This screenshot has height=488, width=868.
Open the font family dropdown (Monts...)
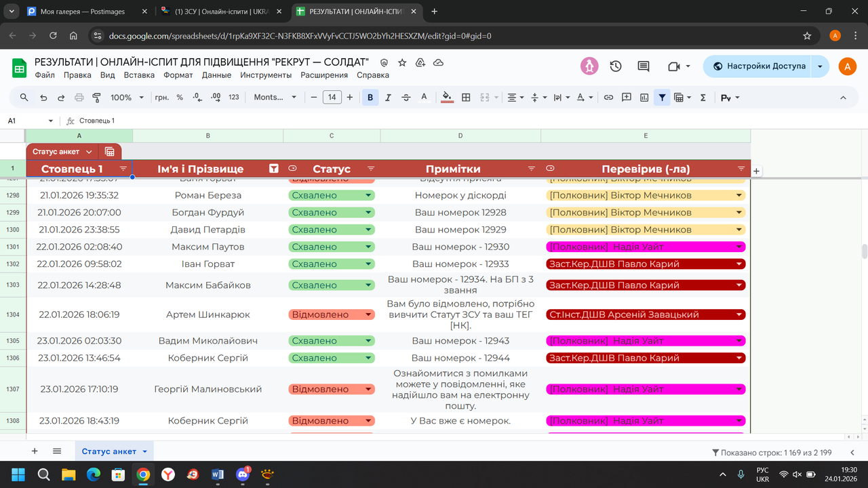(x=275, y=98)
